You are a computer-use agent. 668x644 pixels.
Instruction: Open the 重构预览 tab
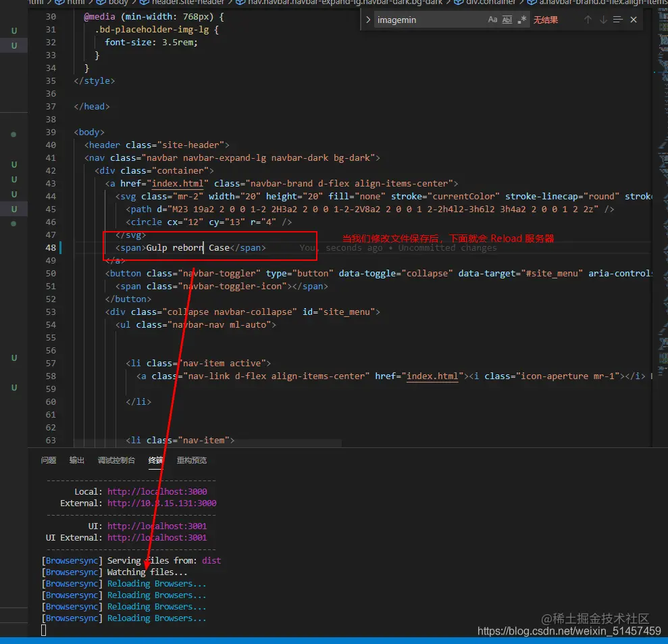point(192,460)
